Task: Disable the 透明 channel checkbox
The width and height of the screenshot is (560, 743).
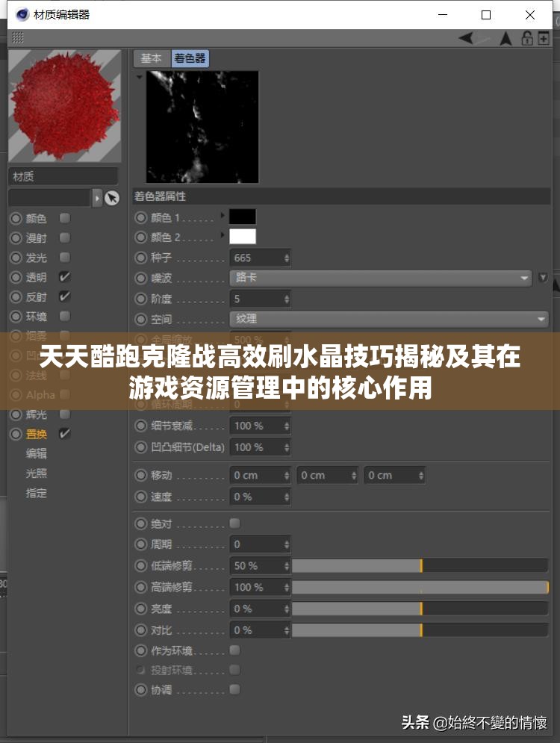Action: click(65, 277)
